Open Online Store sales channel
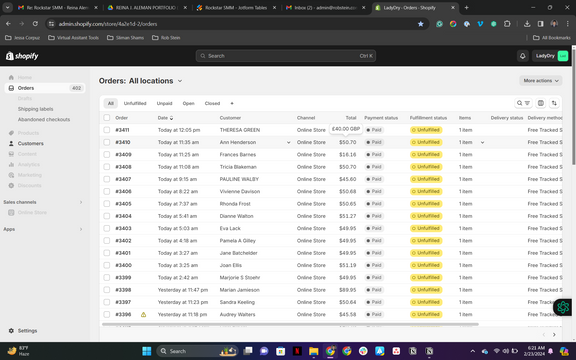576x360 pixels. [x=32, y=213]
